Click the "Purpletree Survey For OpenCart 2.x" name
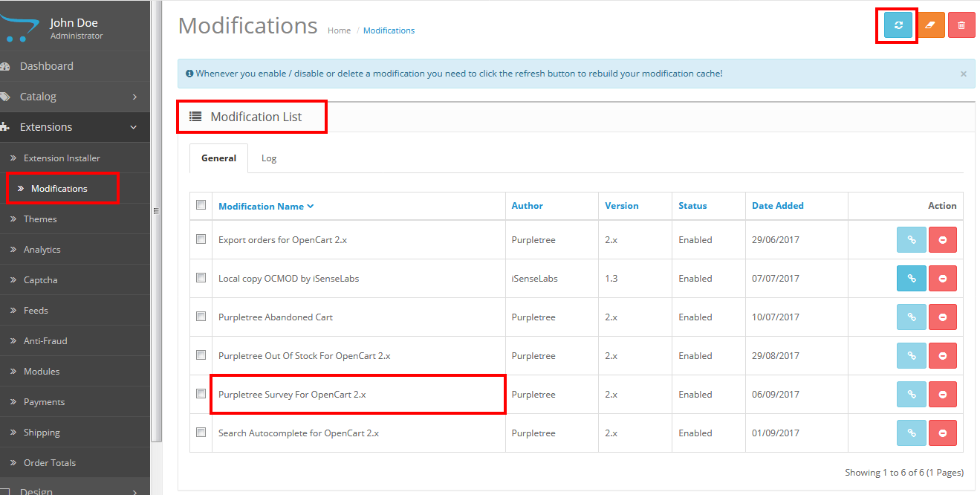The width and height of the screenshot is (980, 495). 292,395
